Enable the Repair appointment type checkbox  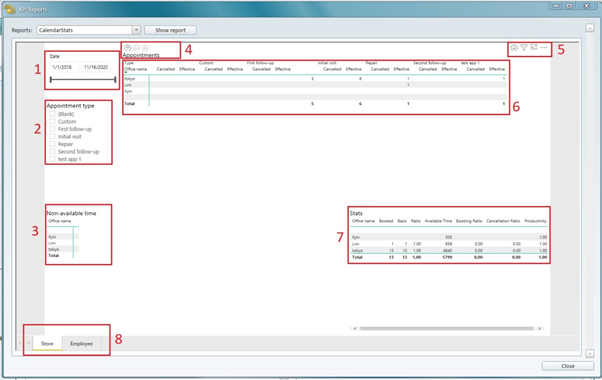53,144
